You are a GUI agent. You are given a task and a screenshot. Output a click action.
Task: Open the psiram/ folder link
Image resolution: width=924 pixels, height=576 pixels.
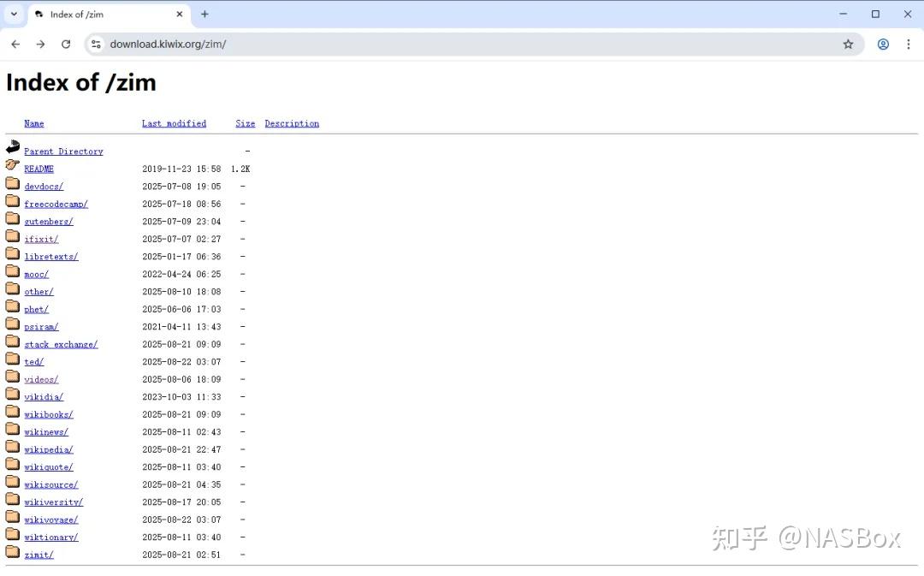[x=41, y=327]
